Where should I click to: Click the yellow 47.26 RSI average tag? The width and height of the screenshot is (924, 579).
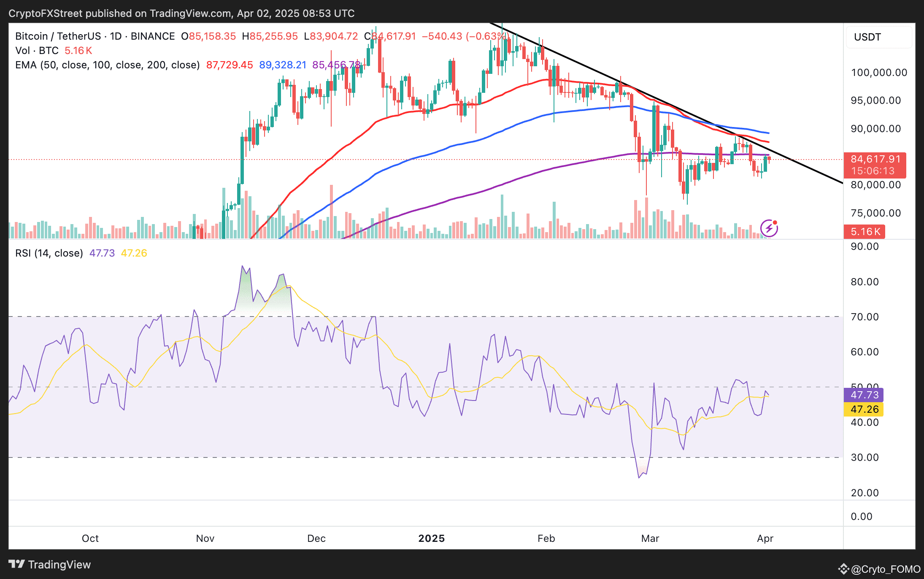pyautogui.click(x=864, y=409)
